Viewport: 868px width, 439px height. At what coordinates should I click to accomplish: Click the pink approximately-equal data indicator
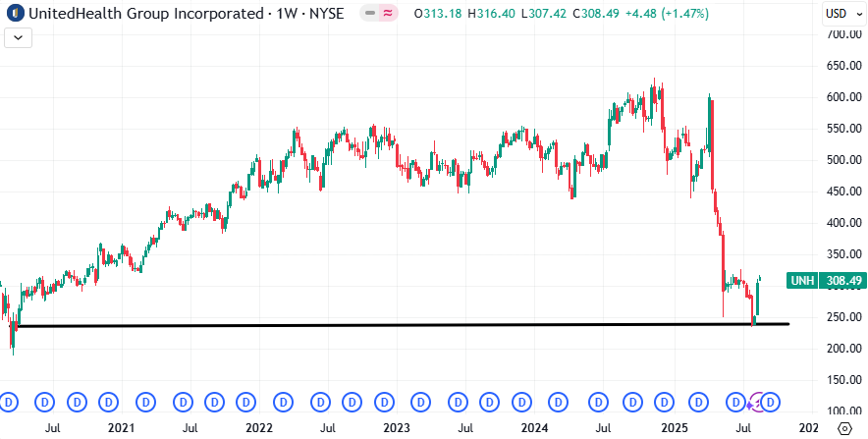388,14
